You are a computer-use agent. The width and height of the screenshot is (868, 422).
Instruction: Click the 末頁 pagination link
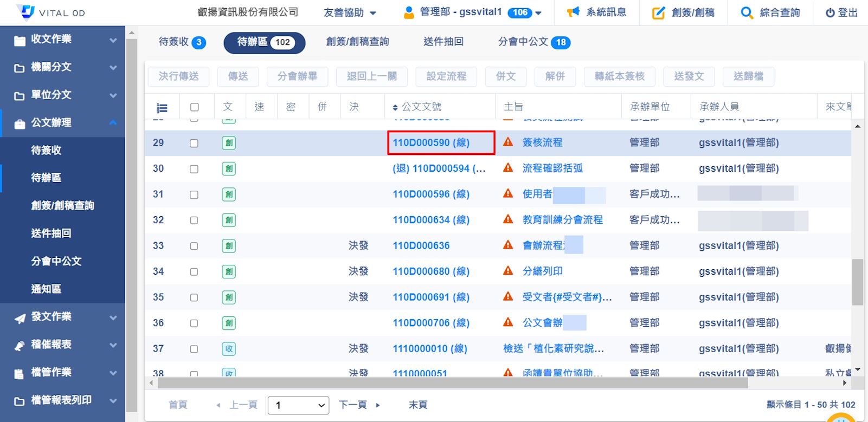tap(418, 405)
